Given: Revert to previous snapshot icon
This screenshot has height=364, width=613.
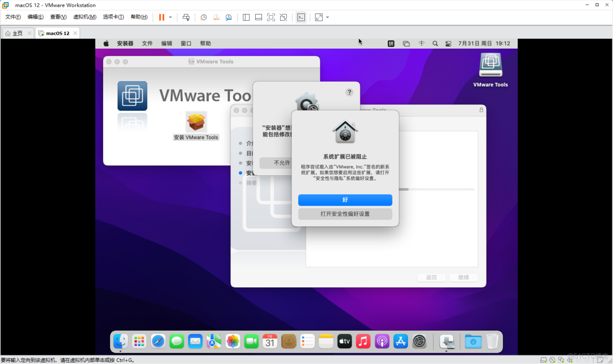Looking at the screenshot, I should tap(216, 17).
